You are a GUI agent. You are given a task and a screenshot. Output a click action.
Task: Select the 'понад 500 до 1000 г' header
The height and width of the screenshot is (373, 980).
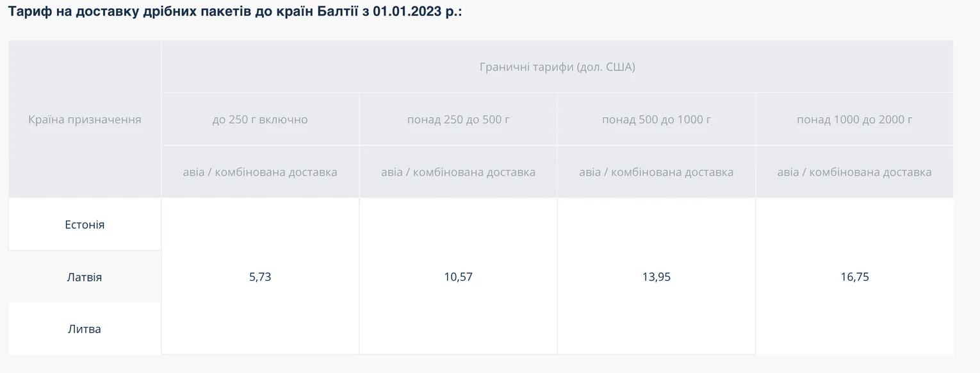(x=656, y=119)
